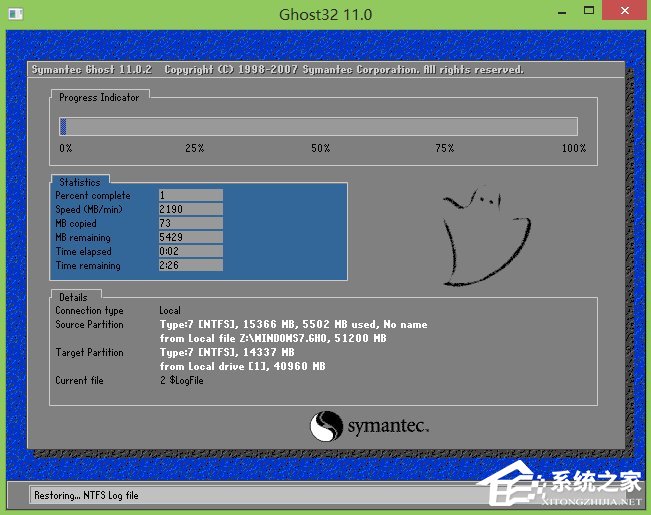Click the Details group label
The image size is (651, 515).
pyautogui.click(x=73, y=297)
